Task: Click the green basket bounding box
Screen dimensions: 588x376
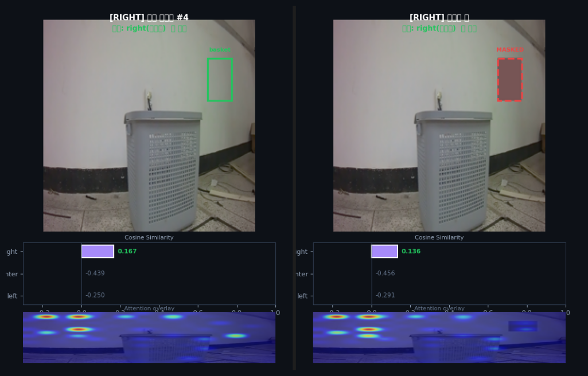Action: point(220,80)
